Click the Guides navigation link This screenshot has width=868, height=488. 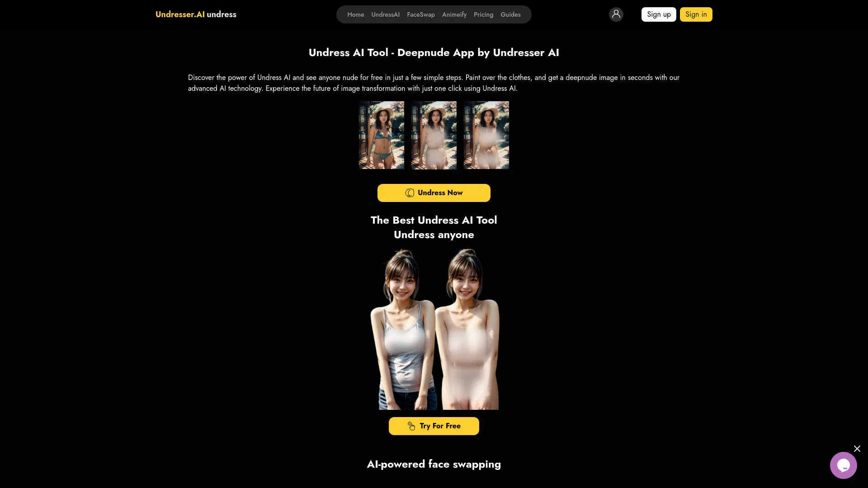510,14
